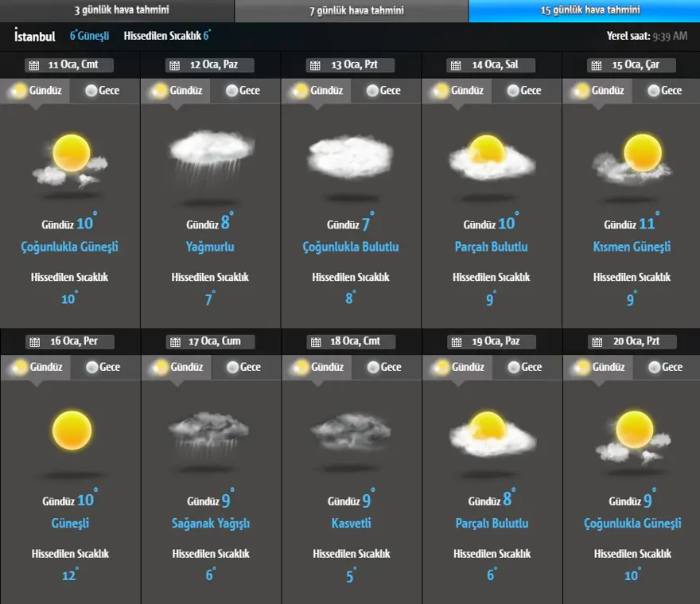The width and height of the screenshot is (700, 604).
Task: Open the 16 Oca, Per date selector
Action: coord(70,341)
